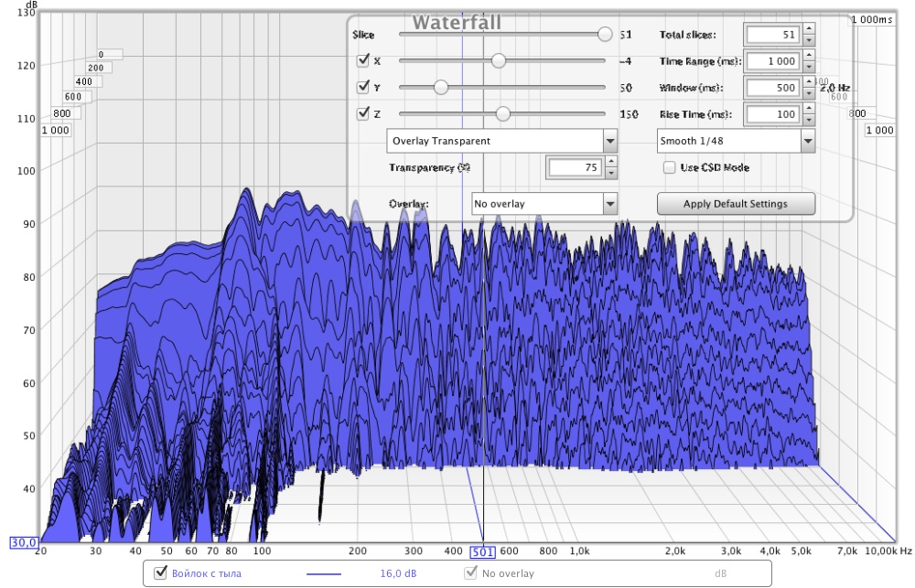The image size is (915, 588).
Task: Uncheck the X axis checkbox
Action: [363, 61]
